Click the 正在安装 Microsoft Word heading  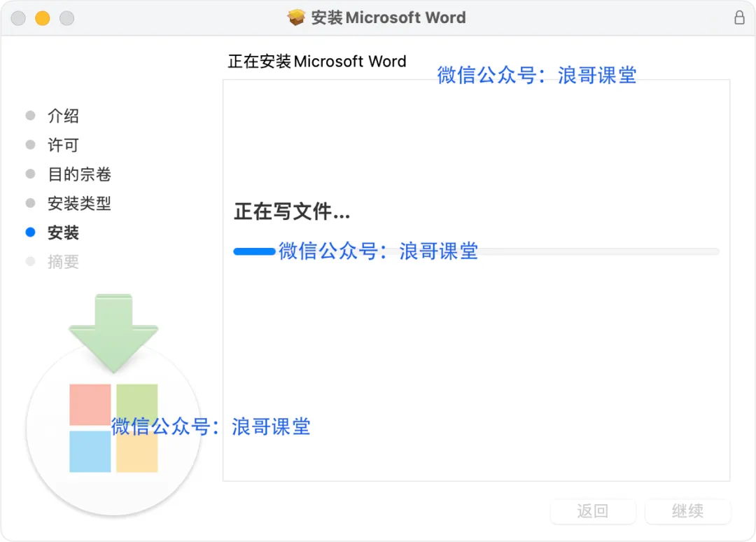click(317, 62)
